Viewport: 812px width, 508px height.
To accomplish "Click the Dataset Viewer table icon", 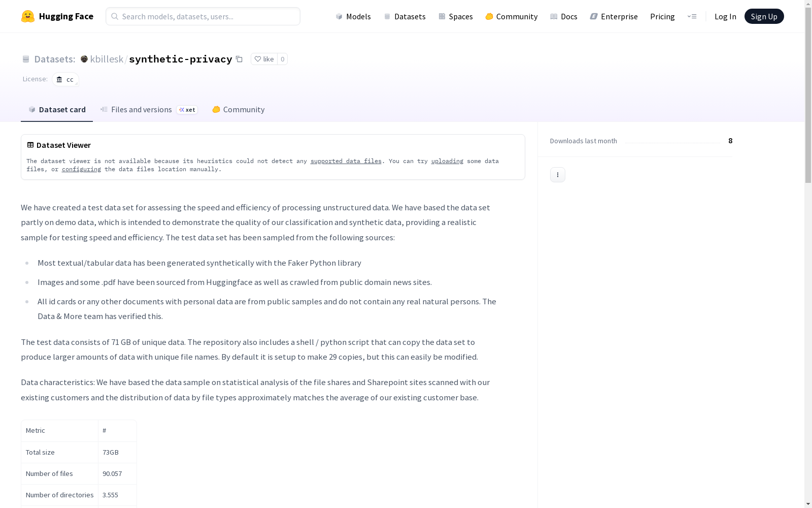I will tap(30, 145).
